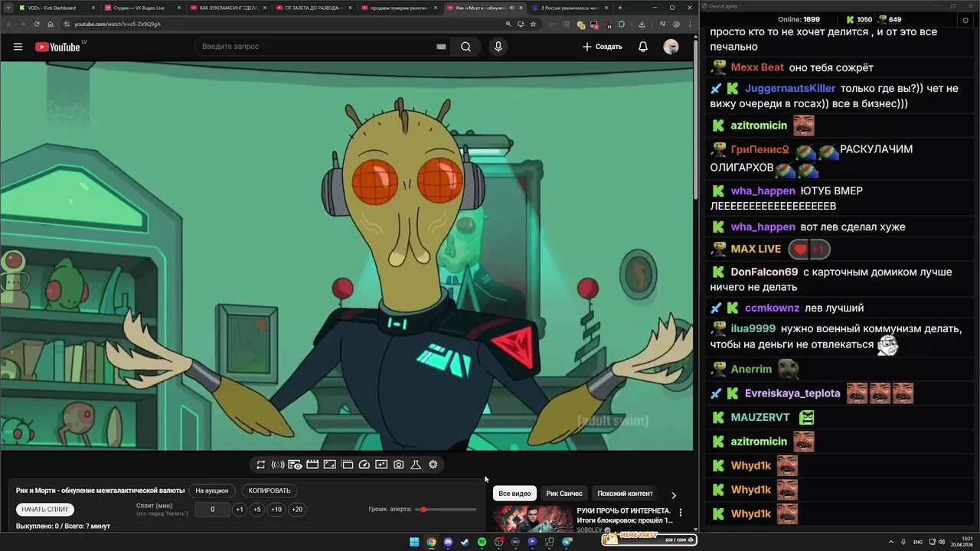Open Spotify from the taskbar

pos(482,542)
